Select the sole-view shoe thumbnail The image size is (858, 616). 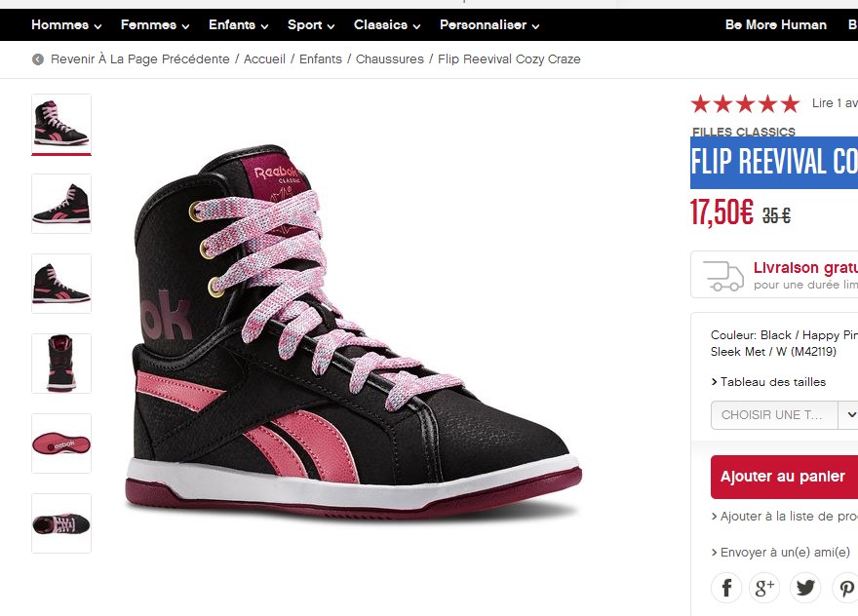61,443
